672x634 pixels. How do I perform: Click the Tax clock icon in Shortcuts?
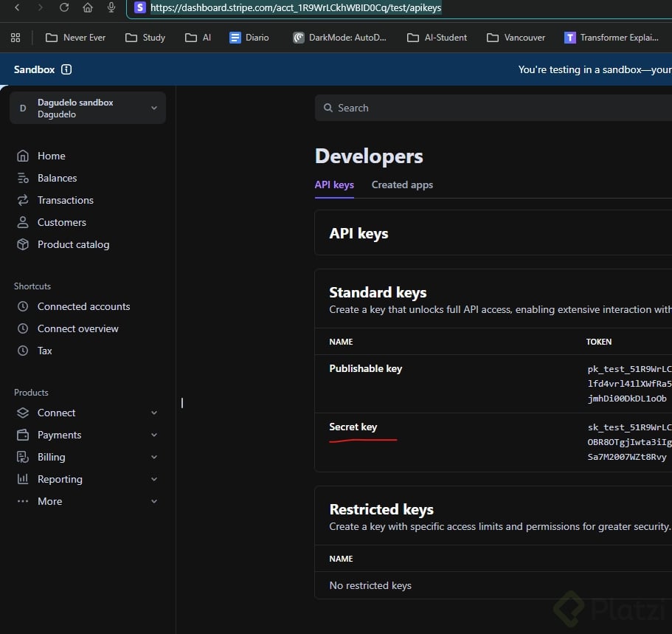[23, 351]
